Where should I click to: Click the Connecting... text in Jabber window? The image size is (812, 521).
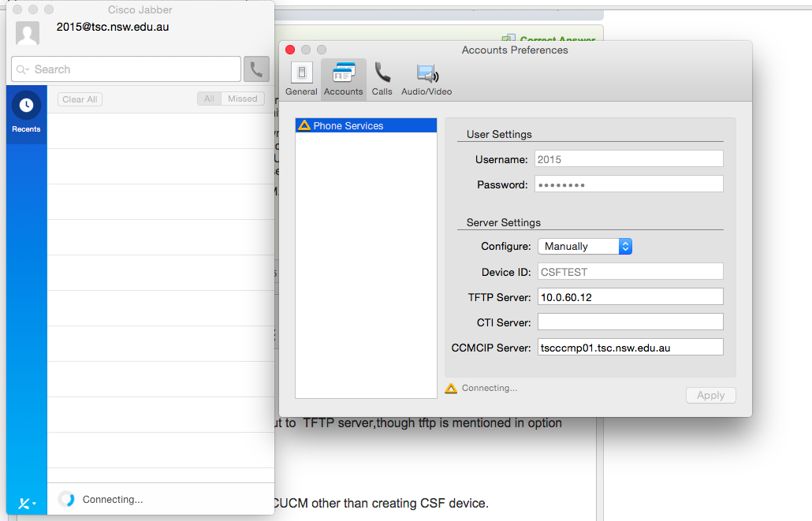[113, 499]
